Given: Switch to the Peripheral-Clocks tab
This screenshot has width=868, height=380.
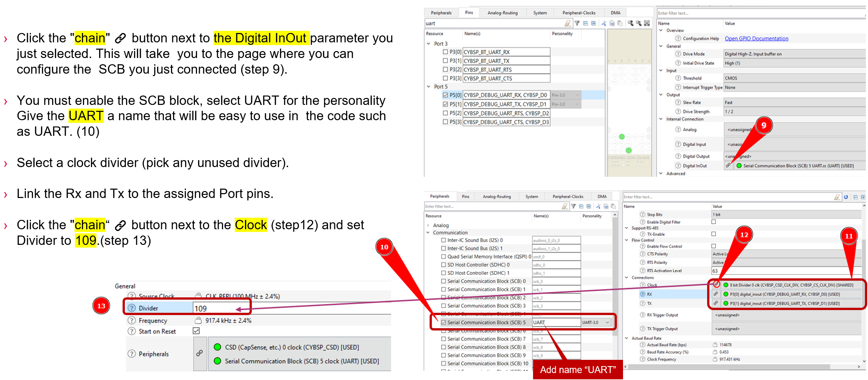Looking at the screenshot, I should pyautogui.click(x=579, y=13).
